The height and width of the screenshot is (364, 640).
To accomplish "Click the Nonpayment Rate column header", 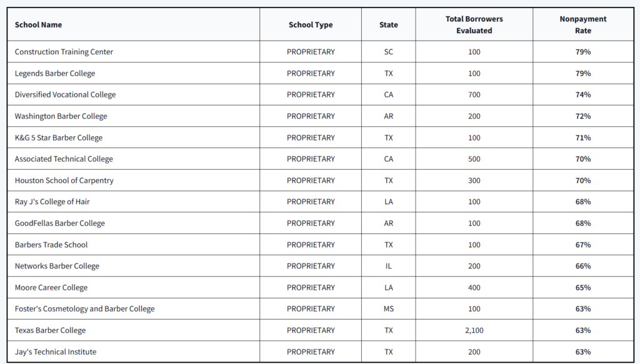I will [x=583, y=24].
